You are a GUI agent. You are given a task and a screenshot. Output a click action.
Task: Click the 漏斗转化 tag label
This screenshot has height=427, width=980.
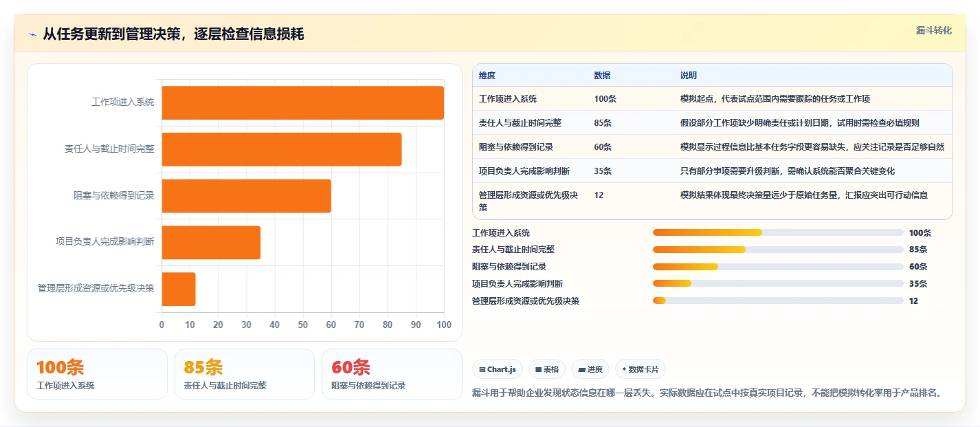pyautogui.click(x=934, y=30)
